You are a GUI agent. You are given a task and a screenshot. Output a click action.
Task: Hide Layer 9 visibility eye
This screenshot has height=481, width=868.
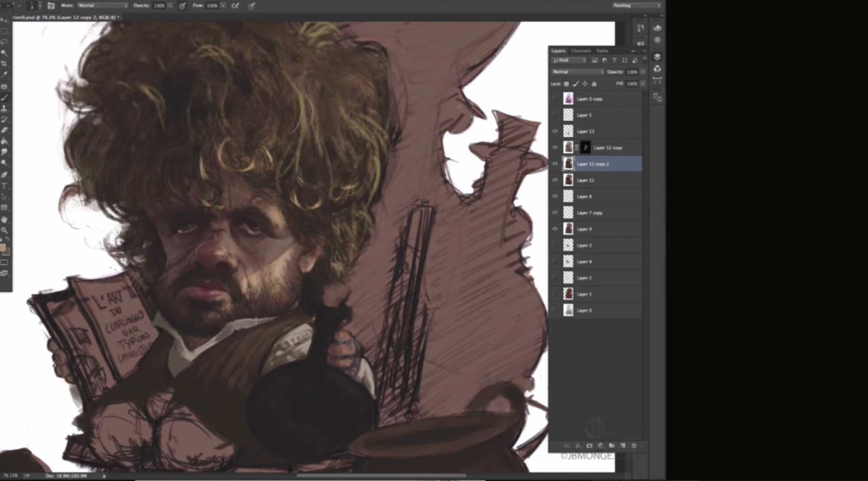555,229
